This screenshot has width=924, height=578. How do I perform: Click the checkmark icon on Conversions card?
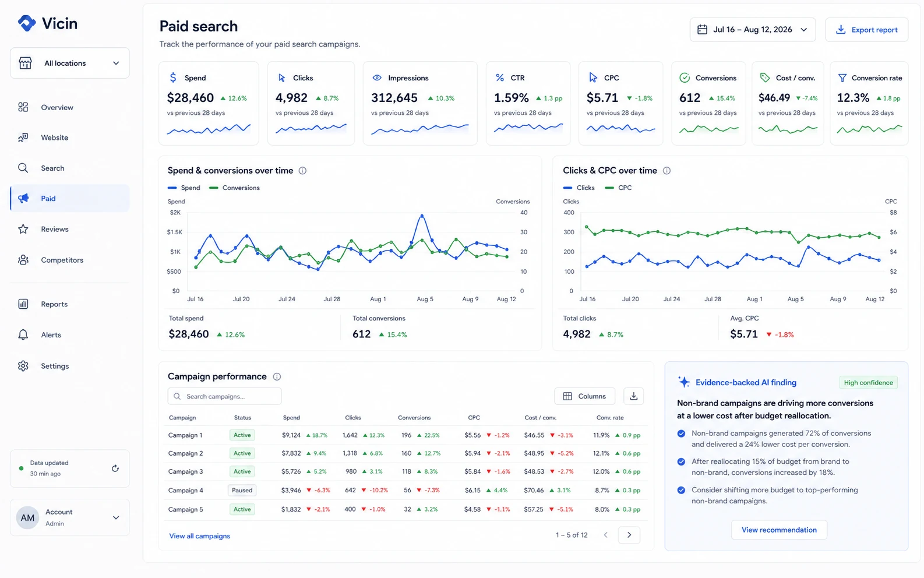coord(685,77)
